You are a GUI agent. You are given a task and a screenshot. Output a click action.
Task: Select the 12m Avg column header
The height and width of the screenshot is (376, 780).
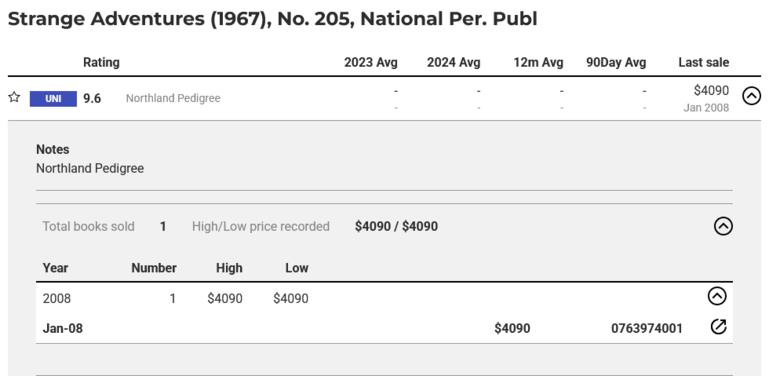538,63
